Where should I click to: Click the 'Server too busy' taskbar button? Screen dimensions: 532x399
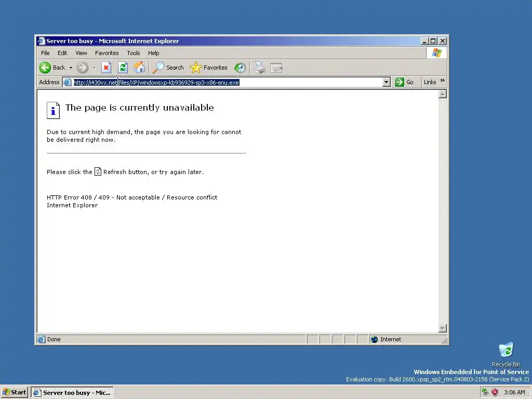click(x=72, y=393)
